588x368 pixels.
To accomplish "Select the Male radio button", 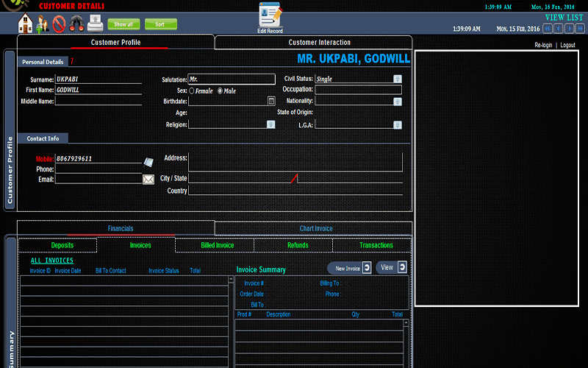I will (x=220, y=91).
